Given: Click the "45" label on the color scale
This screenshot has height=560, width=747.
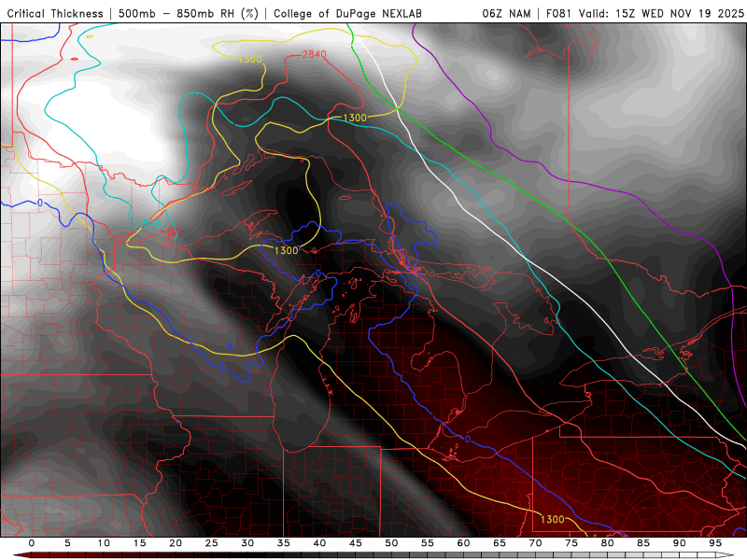Looking at the screenshot, I should pyautogui.click(x=356, y=543).
